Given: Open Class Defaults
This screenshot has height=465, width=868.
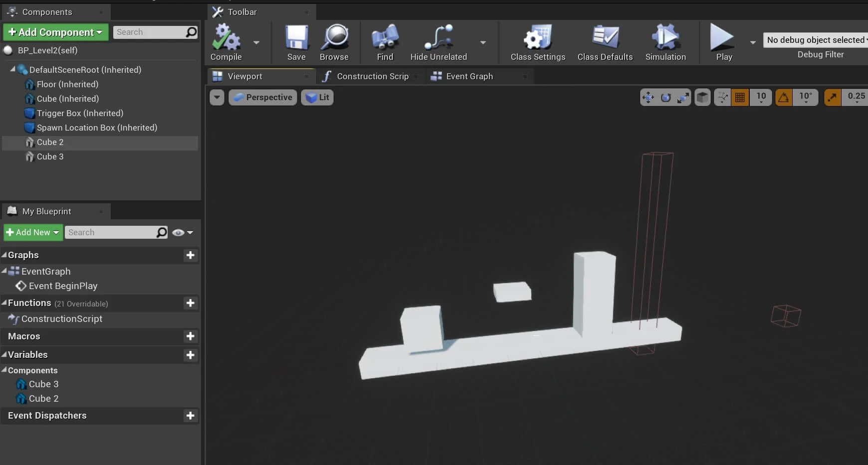Looking at the screenshot, I should 605,38.
